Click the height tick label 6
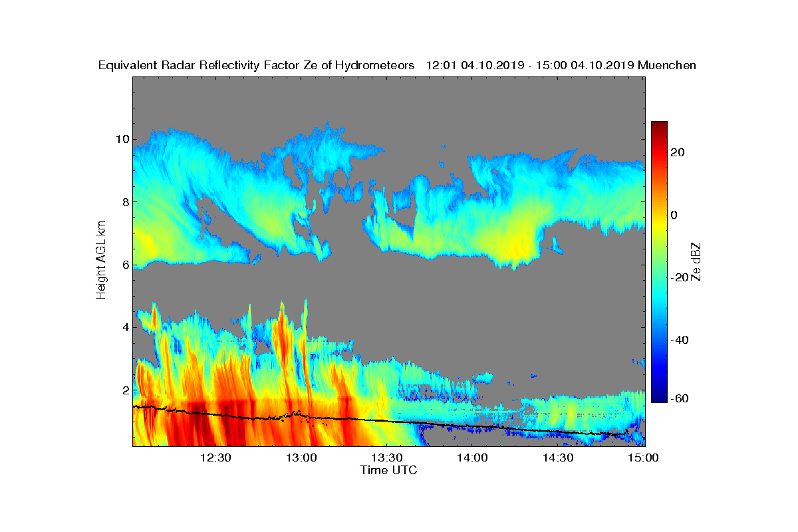 [x=125, y=264]
